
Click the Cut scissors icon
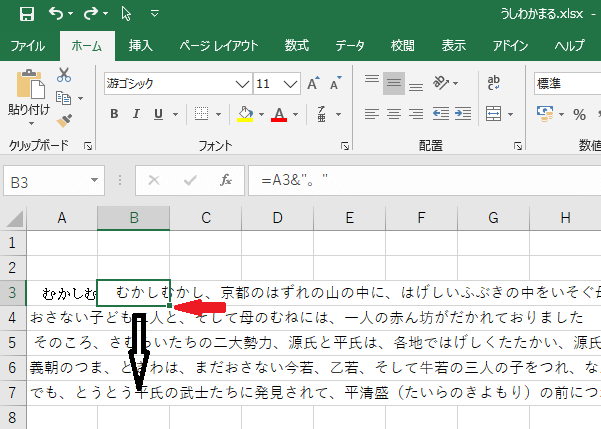click(64, 75)
